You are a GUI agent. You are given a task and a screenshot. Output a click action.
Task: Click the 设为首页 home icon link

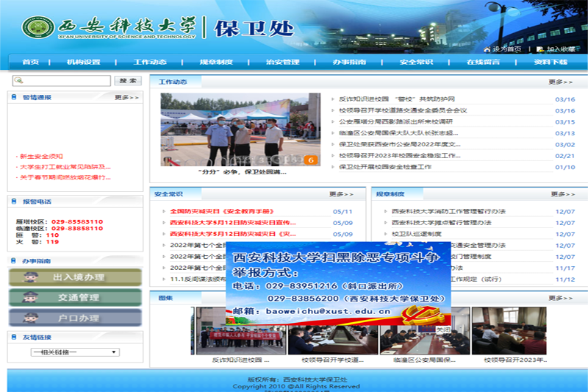pos(503,49)
